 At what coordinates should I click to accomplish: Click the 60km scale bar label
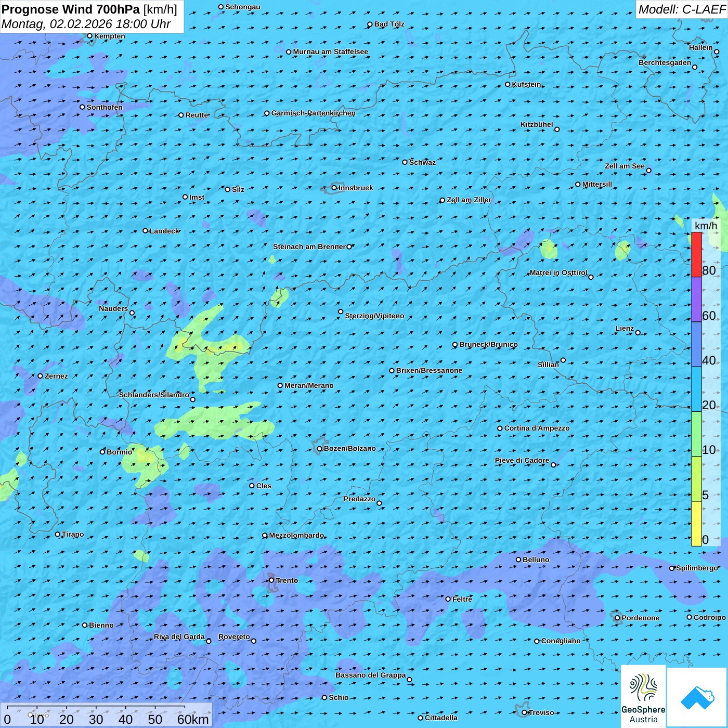pyautogui.click(x=193, y=719)
